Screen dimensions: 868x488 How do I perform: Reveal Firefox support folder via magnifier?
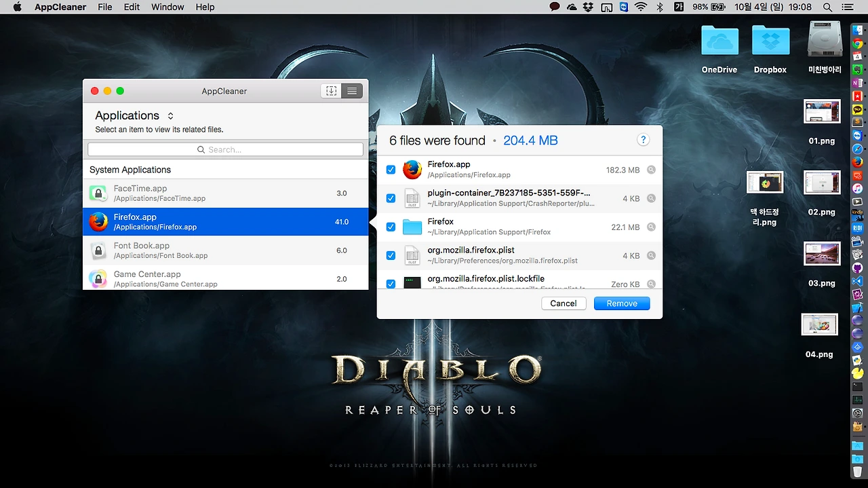(651, 227)
